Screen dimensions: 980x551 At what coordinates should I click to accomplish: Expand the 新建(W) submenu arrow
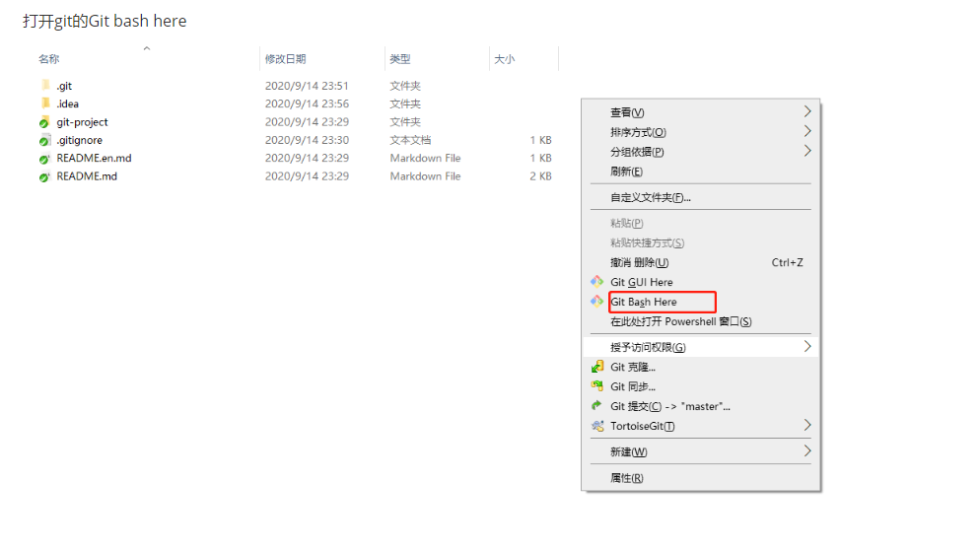(807, 451)
